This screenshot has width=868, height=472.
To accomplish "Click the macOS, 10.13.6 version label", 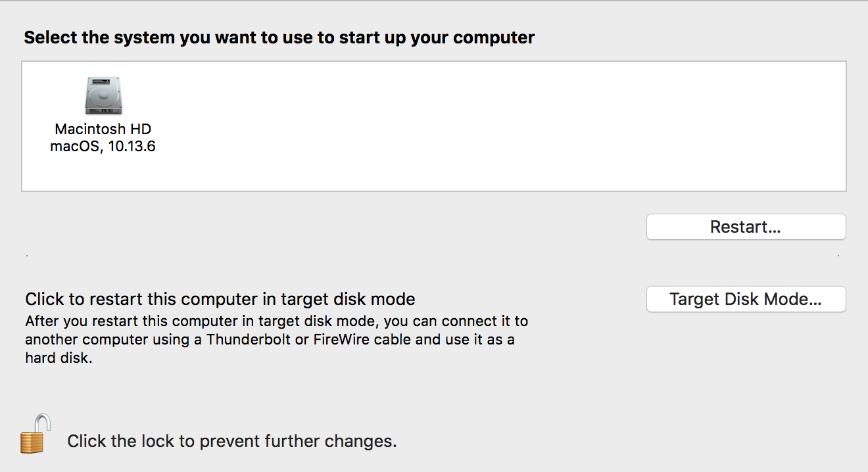I will click(x=103, y=147).
